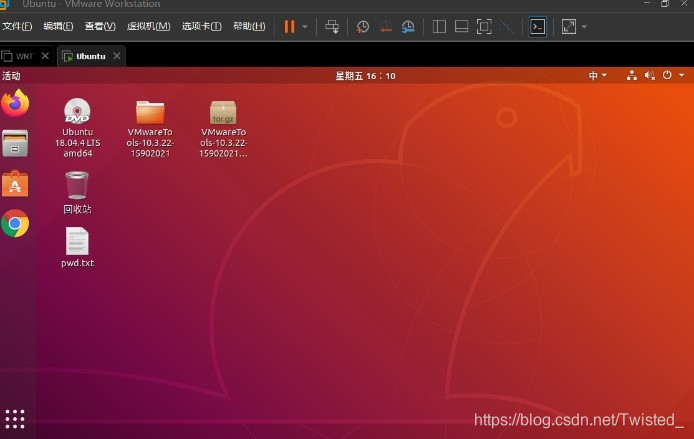694x439 pixels.
Task: Show the console view
Action: [x=538, y=27]
